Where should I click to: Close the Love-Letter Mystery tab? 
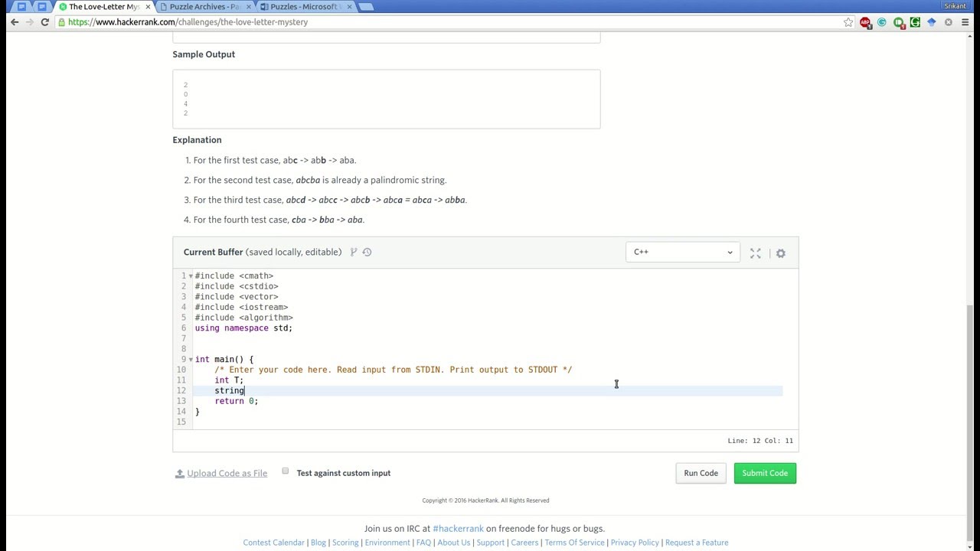coord(148,7)
